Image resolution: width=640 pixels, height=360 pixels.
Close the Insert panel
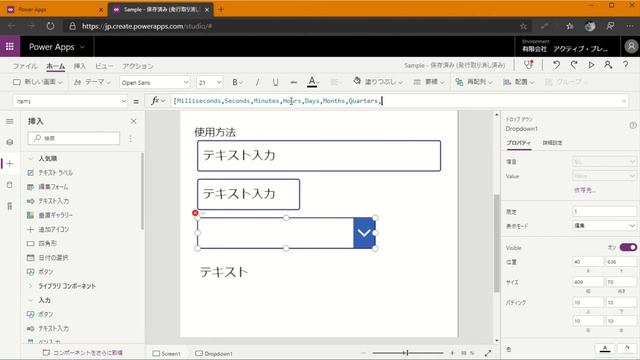click(x=133, y=121)
